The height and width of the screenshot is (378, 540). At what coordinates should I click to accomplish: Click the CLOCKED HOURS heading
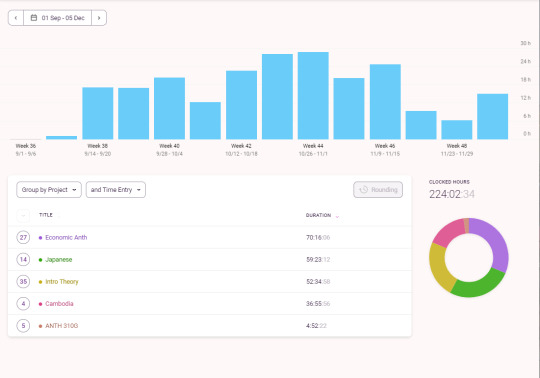point(449,182)
